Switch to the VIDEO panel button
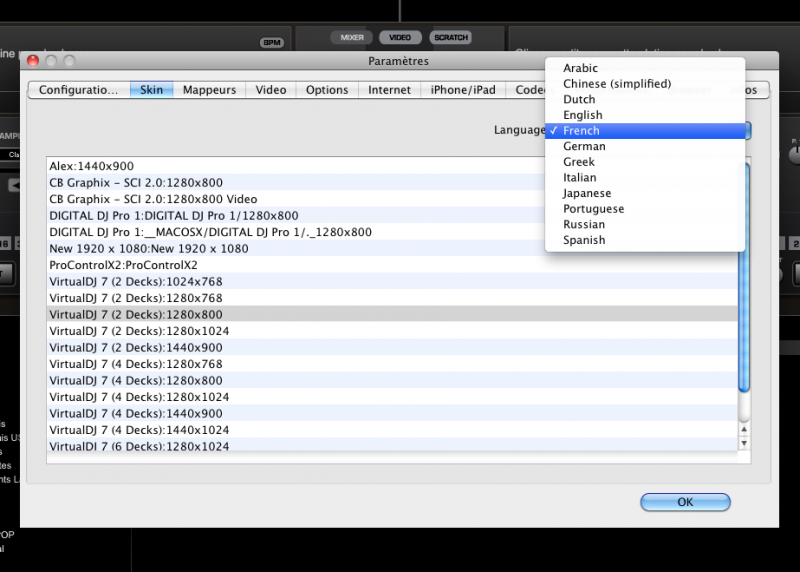Viewport: 800px width, 572px height. pos(400,37)
